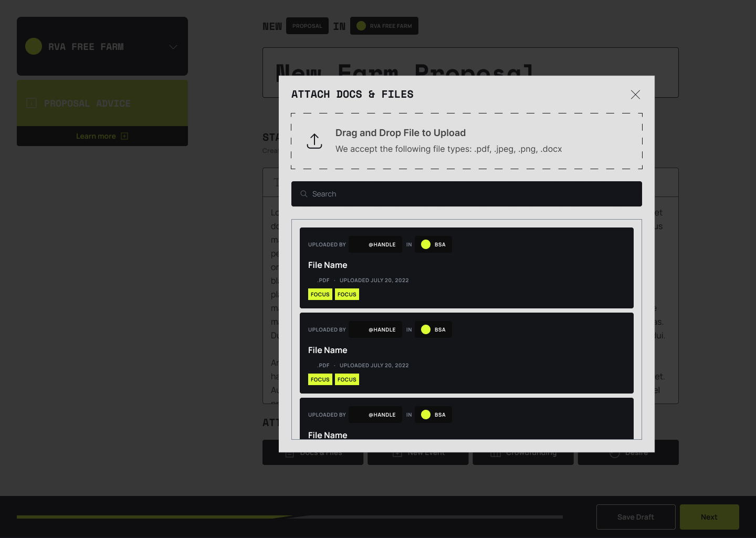Viewport: 756px width, 538px height.
Task: Click the proposal progress bar
Action: (290, 517)
